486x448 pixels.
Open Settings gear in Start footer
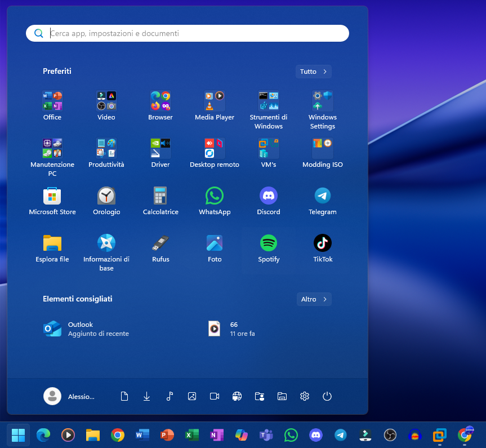click(x=305, y=396)
